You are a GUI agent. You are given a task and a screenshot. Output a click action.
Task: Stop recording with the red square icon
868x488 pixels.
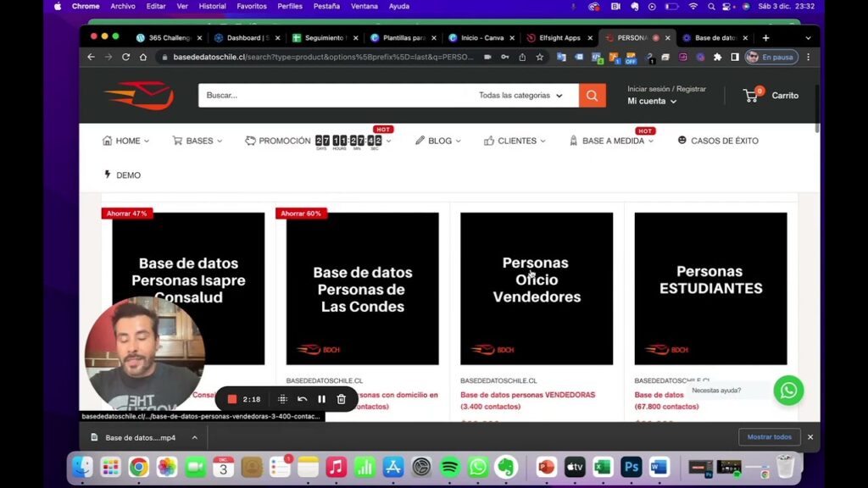click(231, 398)
